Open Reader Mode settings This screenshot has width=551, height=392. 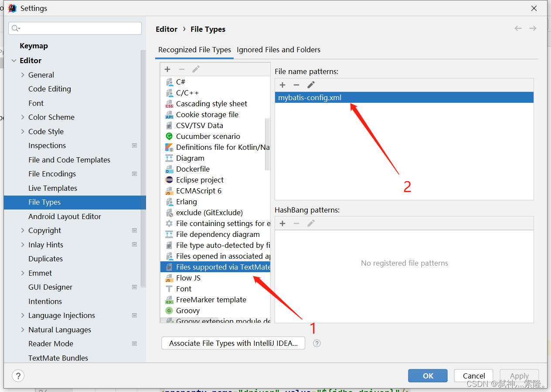[x=51, y=344]
